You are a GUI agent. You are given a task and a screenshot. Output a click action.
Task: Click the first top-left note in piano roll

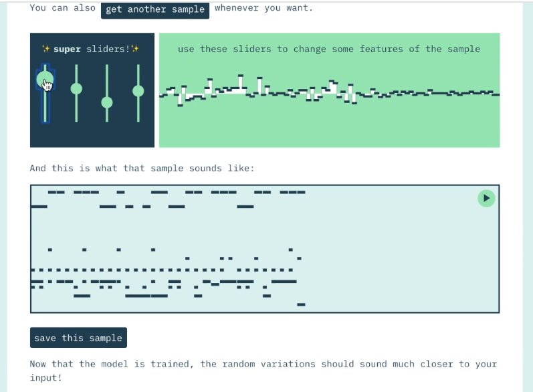(x=56, y=192)
